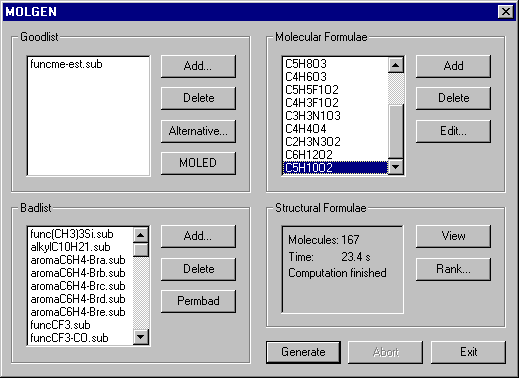This screenshot has height=378, width=519.
Task: Click Delete in the Badlist group
Action: tap(198, 269)
